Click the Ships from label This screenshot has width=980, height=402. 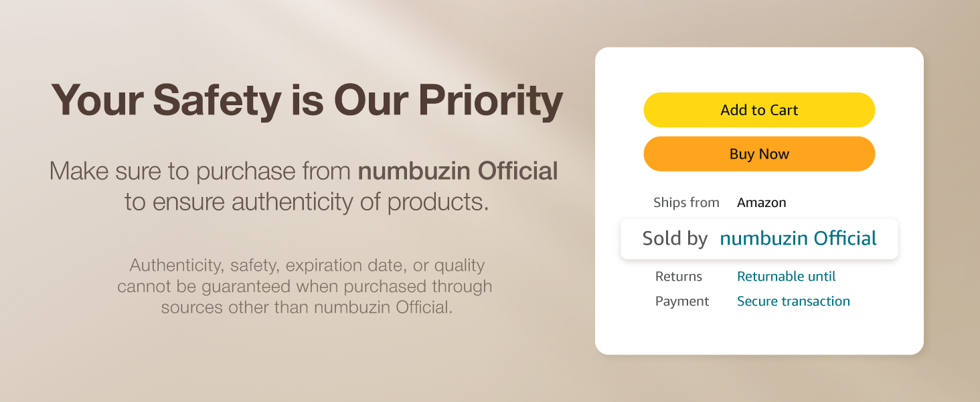(686, 202)
